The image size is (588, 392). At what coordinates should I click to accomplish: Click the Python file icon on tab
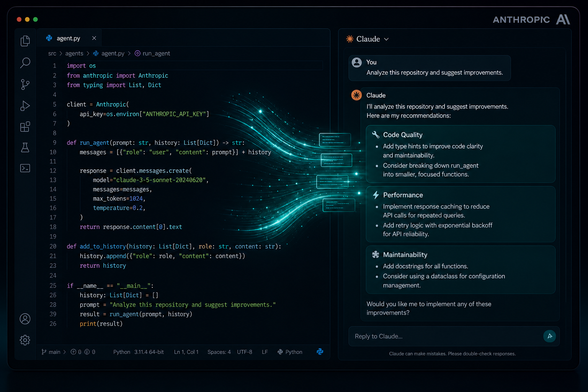tap(49, 38)
